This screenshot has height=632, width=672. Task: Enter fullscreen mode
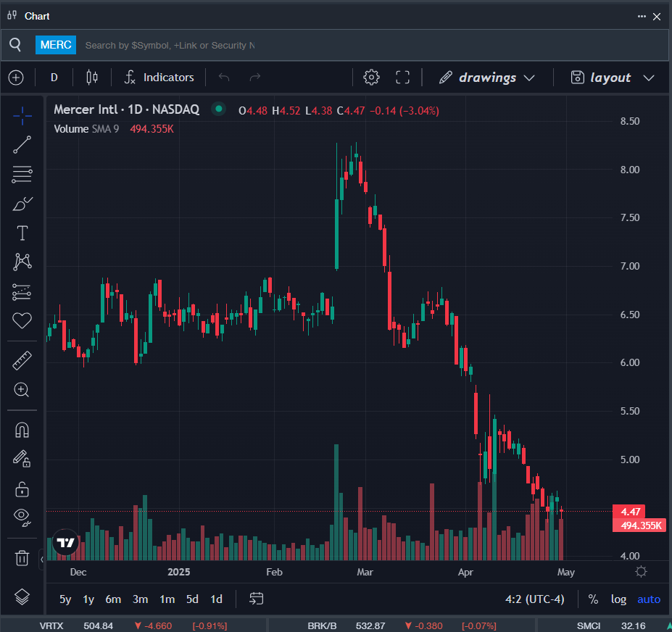(x=402, y=78)
